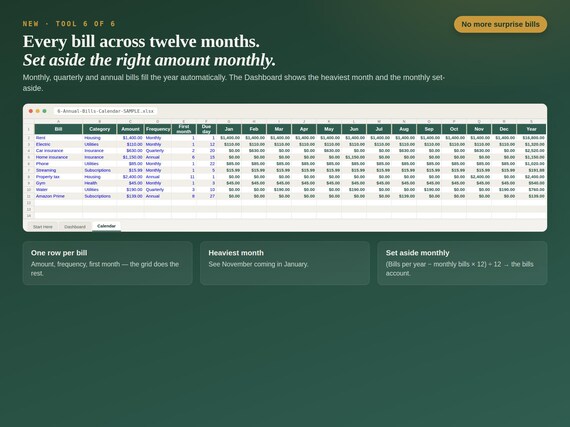This screenshot has height=427, width=570.
Task: Select the Jan column header
Action: click(229, 129)
